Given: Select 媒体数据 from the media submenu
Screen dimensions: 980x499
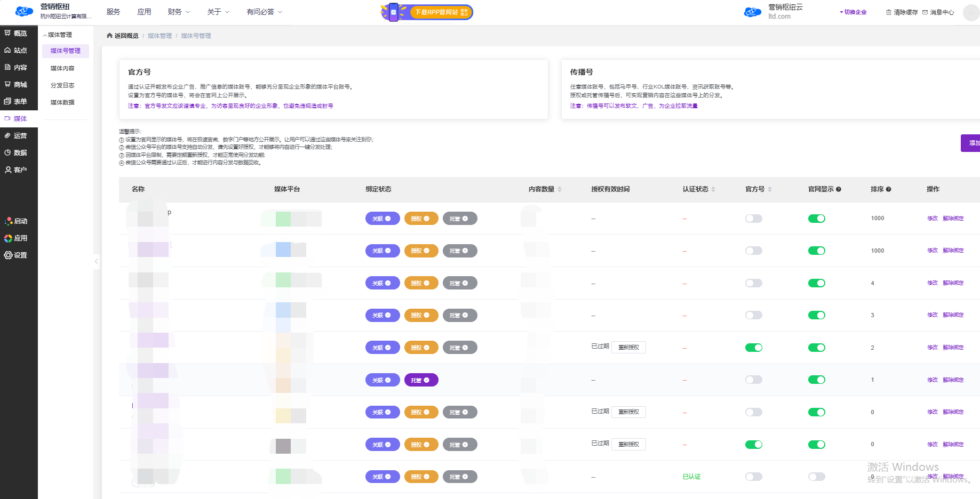Looking at the screenshot, I should (x=62, y=102).
